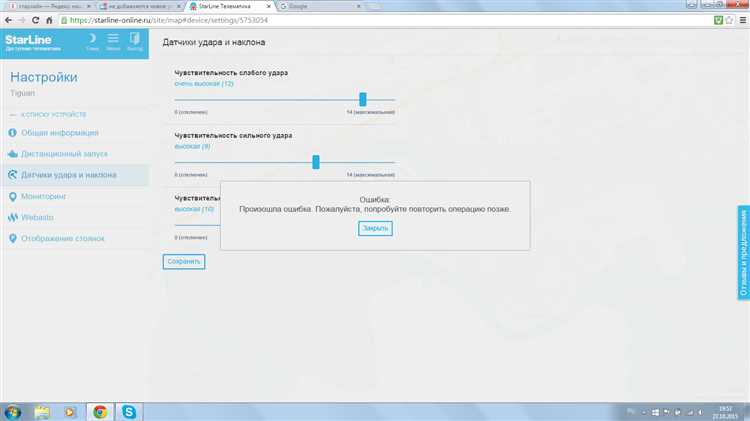750x421 pixels.
Task: Click the strong shock sensitivity slider handle
Action: (x=316, y=162)
